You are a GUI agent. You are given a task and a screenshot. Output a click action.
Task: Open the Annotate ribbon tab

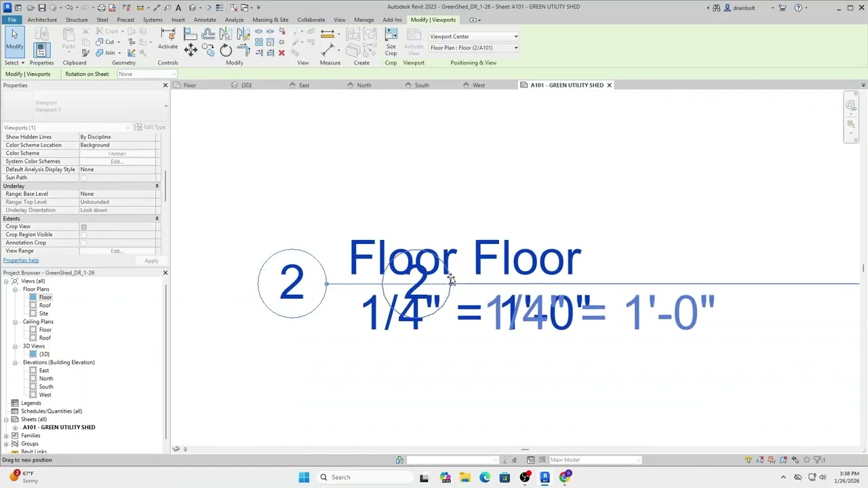click(205, 20)
